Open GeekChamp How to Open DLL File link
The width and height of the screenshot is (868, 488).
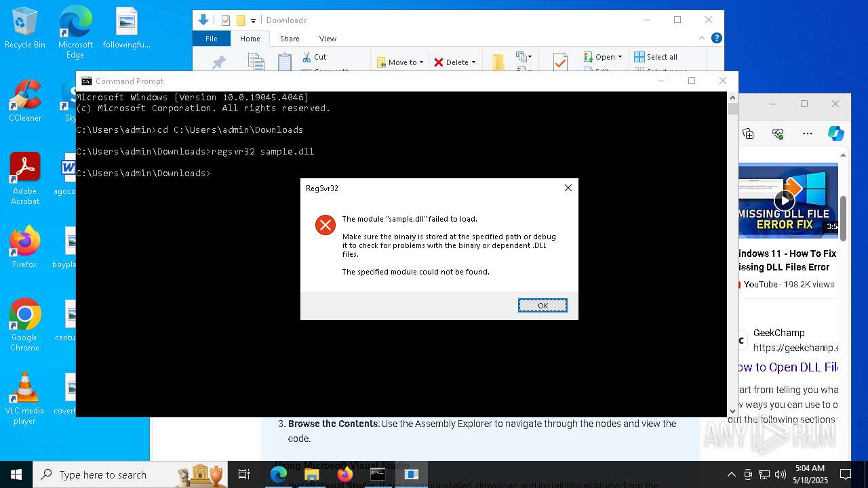pyautogui.click(x=789, y=367)
